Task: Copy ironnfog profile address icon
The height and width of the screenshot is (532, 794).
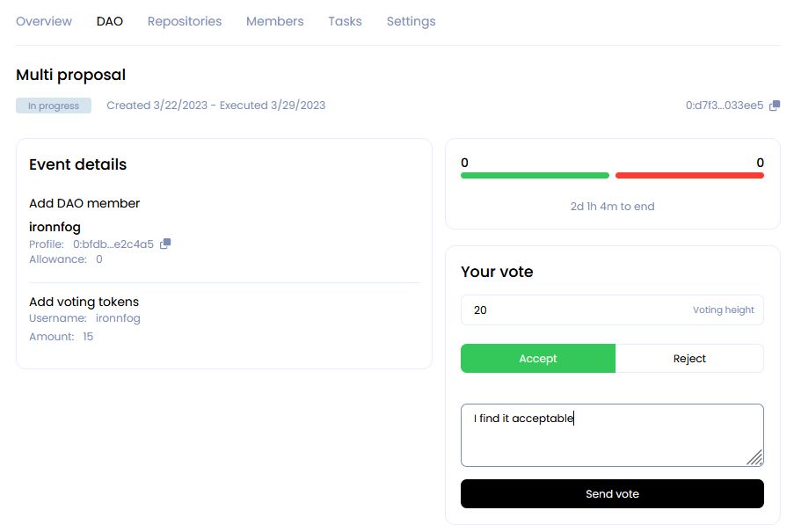Action: 165,244
